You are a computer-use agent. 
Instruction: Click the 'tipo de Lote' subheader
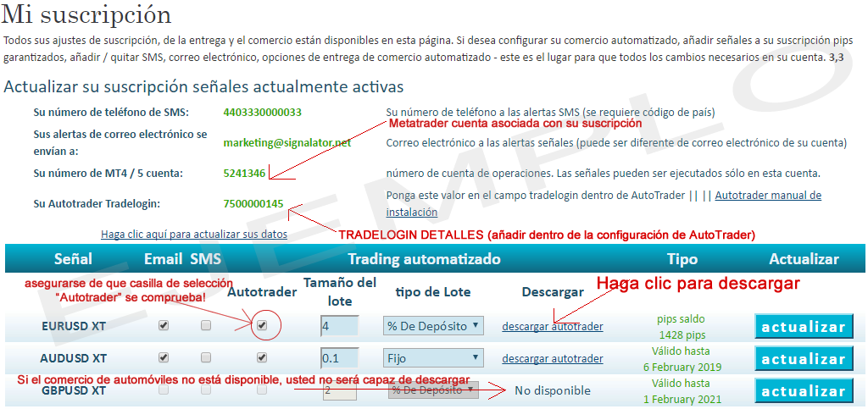[x=431, y=292]
